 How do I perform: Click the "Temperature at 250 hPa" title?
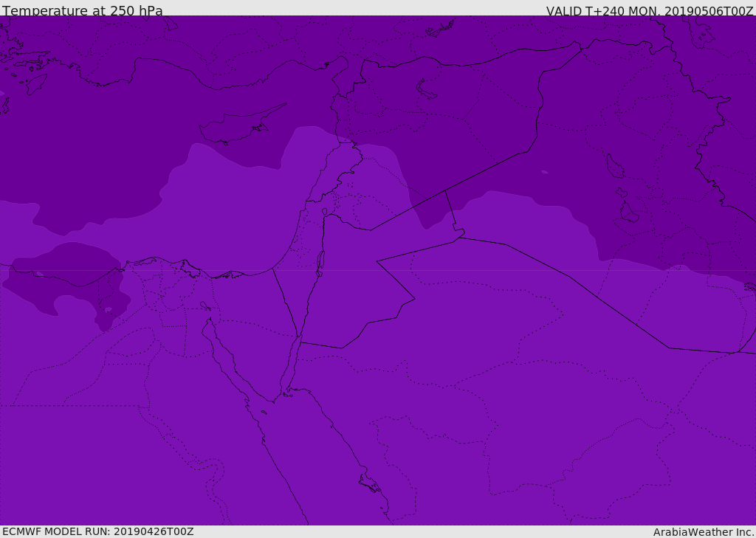[x=83, y=11]
